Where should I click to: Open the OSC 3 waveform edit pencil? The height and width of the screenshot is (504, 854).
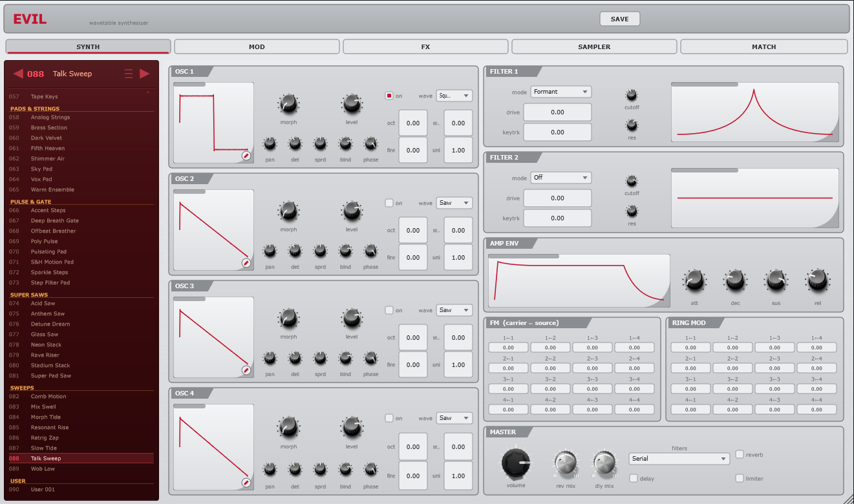(246, 370)
